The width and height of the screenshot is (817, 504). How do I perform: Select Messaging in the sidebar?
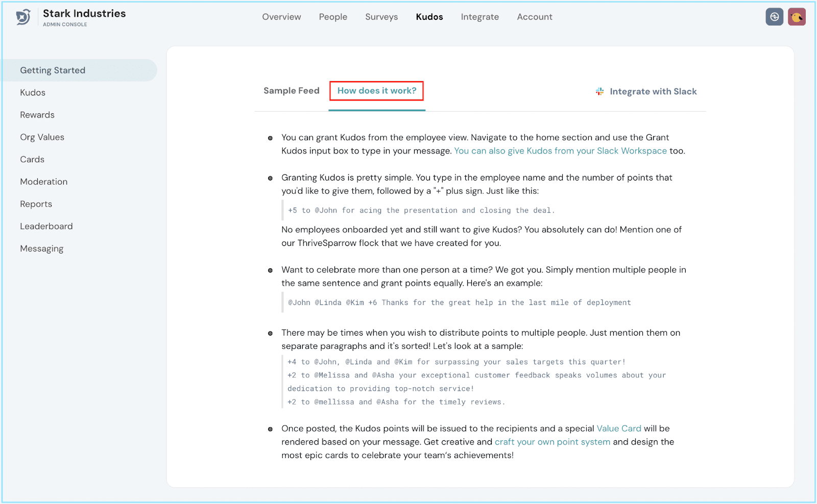tap(42, 249)
